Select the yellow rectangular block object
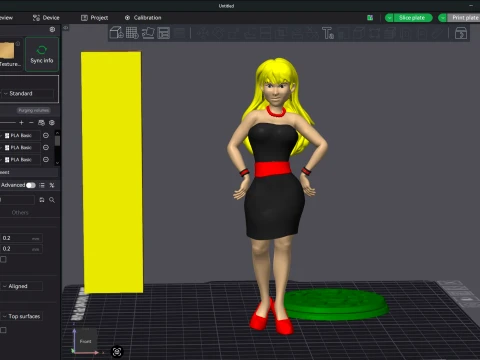This screenshot has height=360, width=480. (x=112, y=172)
